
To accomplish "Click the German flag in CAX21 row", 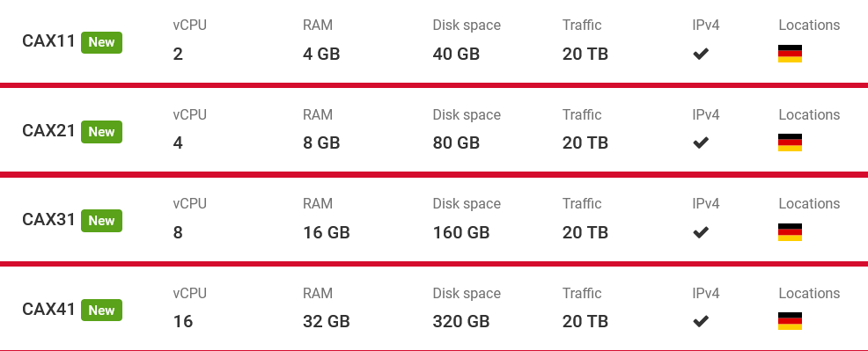I will (x=790, y=143).
